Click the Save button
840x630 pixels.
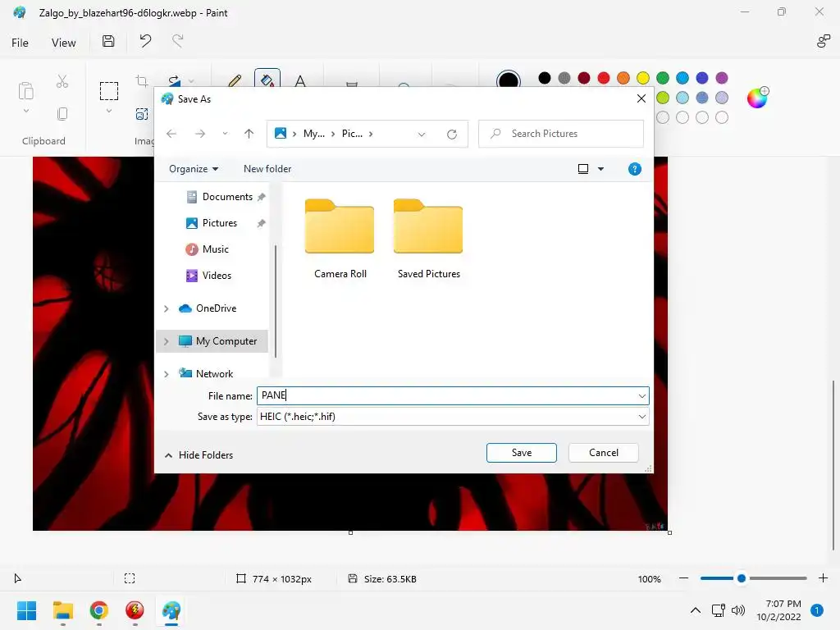[521, 453]
